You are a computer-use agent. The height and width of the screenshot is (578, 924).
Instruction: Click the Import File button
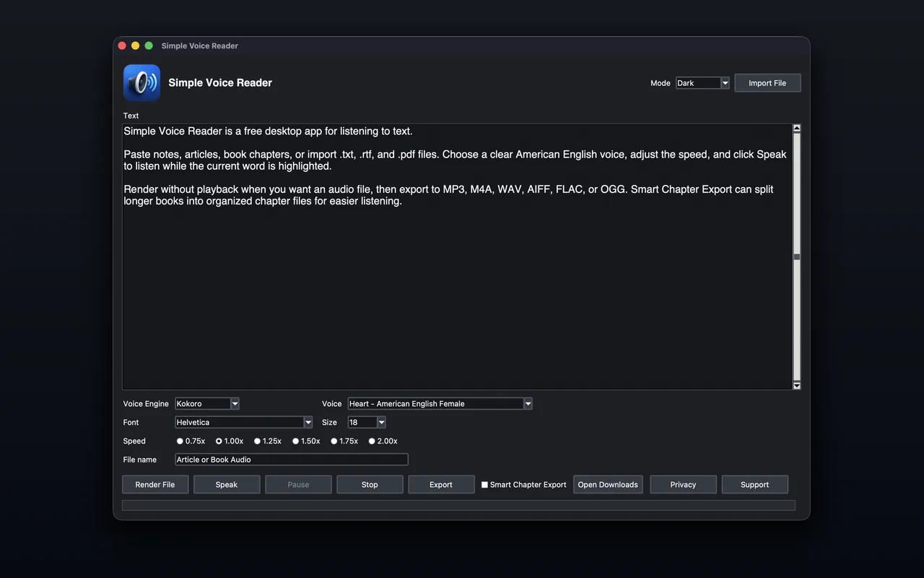tap(767, 83)
